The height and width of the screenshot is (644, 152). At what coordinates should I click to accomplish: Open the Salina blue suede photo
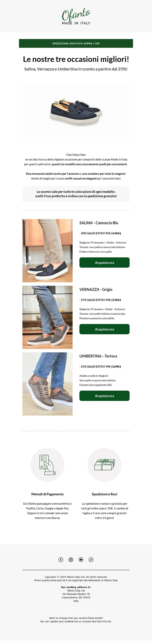click(x=47, y=251)
